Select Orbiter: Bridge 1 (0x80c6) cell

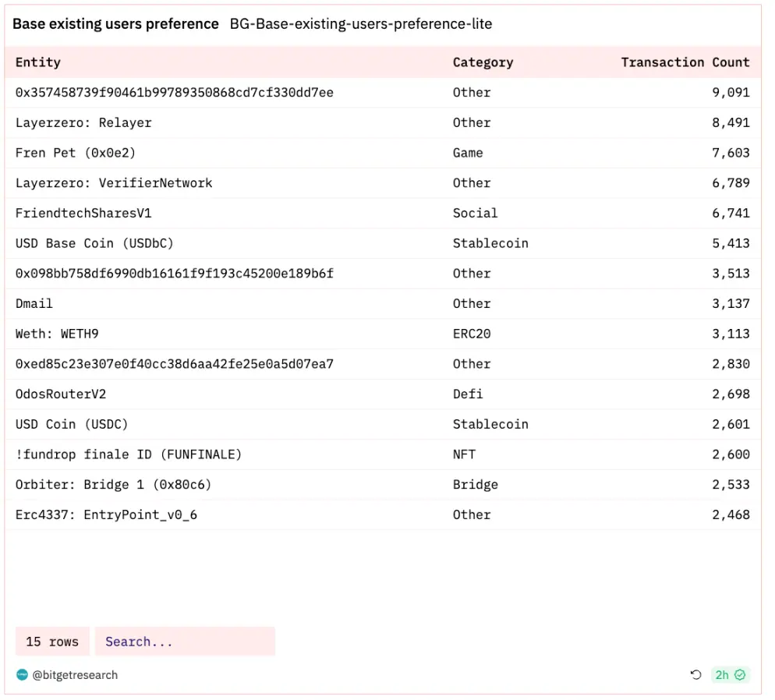[x=113, y=484]
